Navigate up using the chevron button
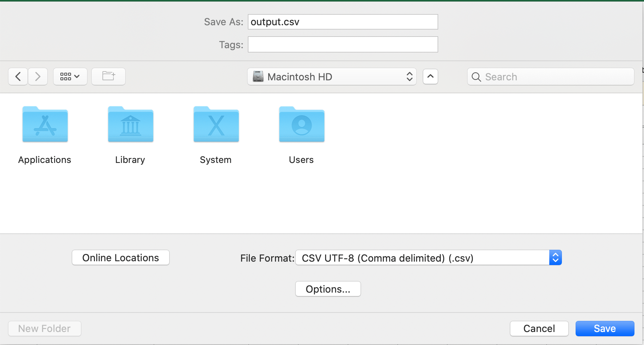644x345 pixels. tap(430, 76)
